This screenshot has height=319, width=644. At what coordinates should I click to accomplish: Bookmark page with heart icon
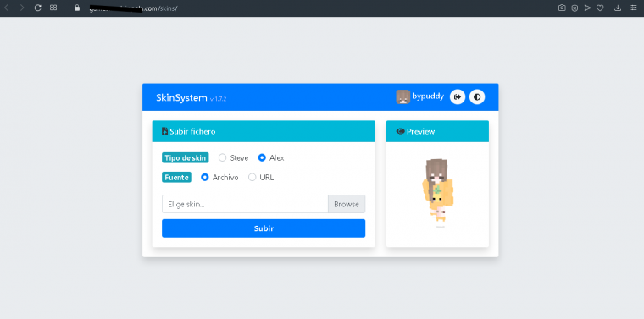tap(600, 8)
